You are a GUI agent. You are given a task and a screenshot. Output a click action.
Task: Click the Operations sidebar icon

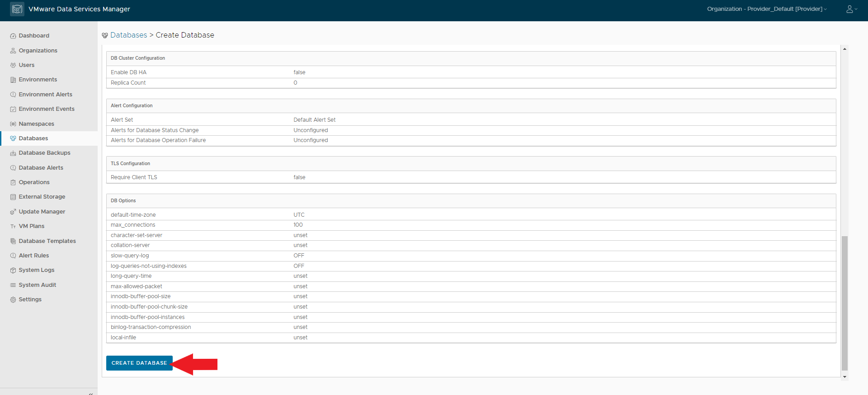click(x=13, y=182)
